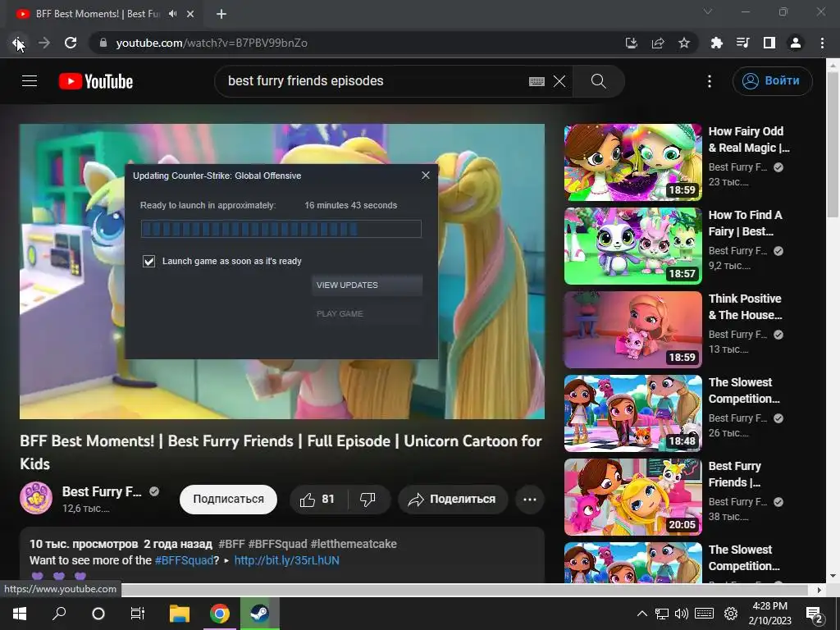Click the settings gear in system tray

coord(731,614)
